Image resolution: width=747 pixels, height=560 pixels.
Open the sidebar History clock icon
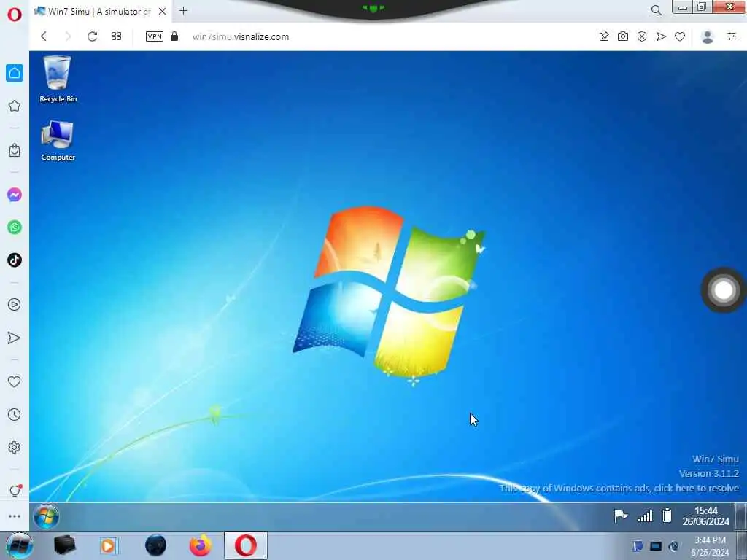15,414
